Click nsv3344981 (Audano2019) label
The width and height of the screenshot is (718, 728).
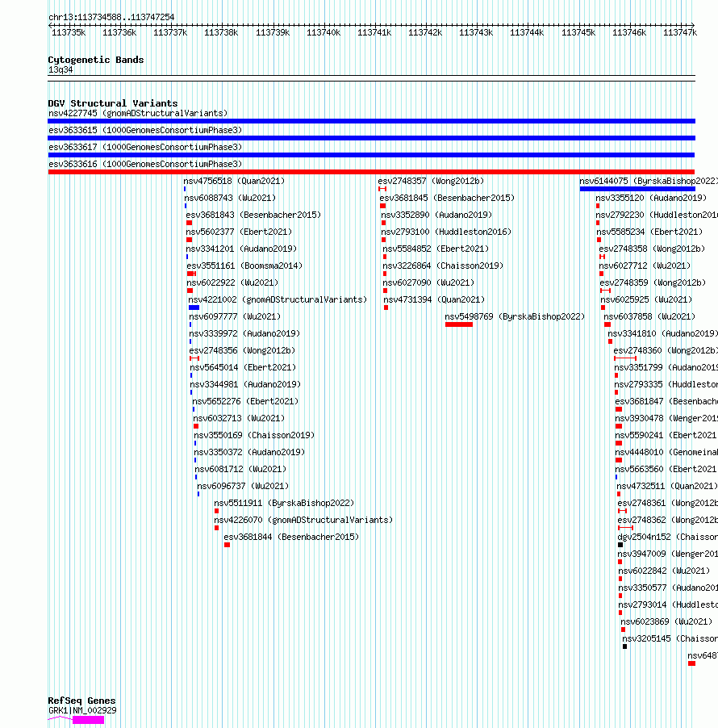click(x=245, y=384)
